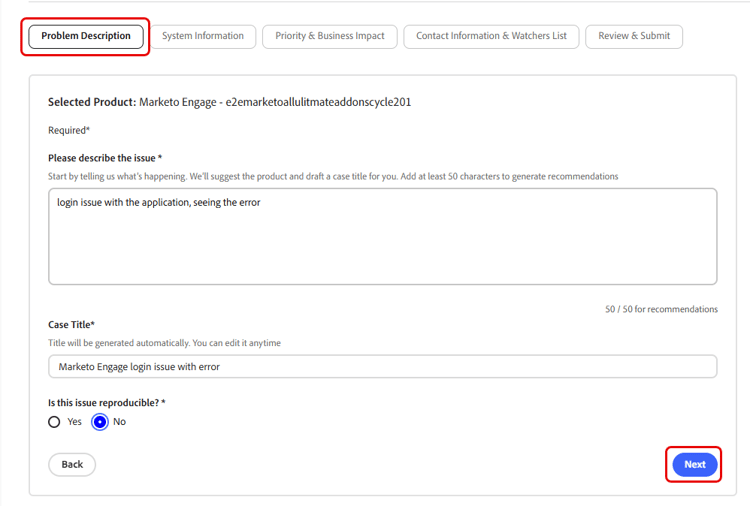Click into the issue description text area
The width and height of the screenshot is (750, 506).
pos(383,236)
